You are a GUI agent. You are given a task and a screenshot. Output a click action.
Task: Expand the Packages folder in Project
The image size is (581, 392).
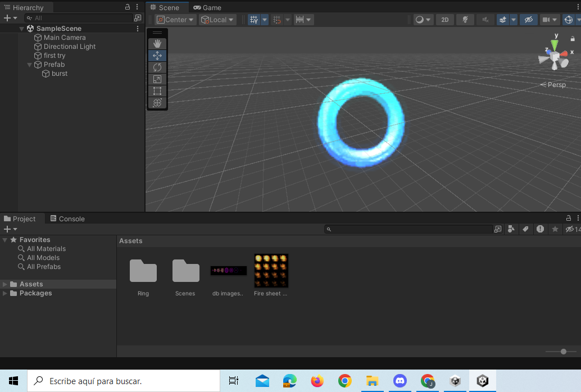click(6, 293)
